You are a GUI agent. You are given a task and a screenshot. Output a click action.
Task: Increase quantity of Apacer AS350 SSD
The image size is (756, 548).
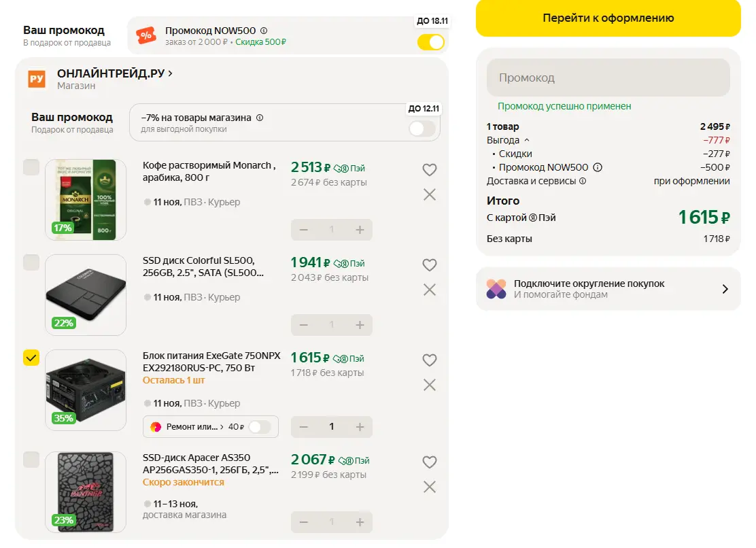360,522
